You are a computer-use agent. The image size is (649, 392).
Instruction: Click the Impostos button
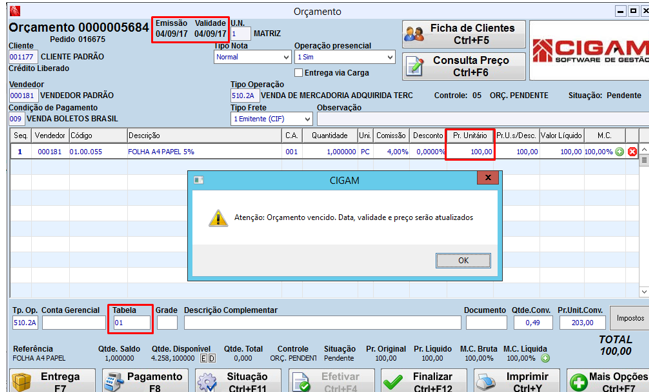point(630,318)
